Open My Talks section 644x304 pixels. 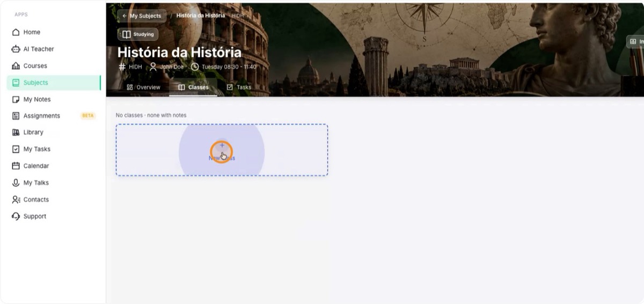pos(54,183)
